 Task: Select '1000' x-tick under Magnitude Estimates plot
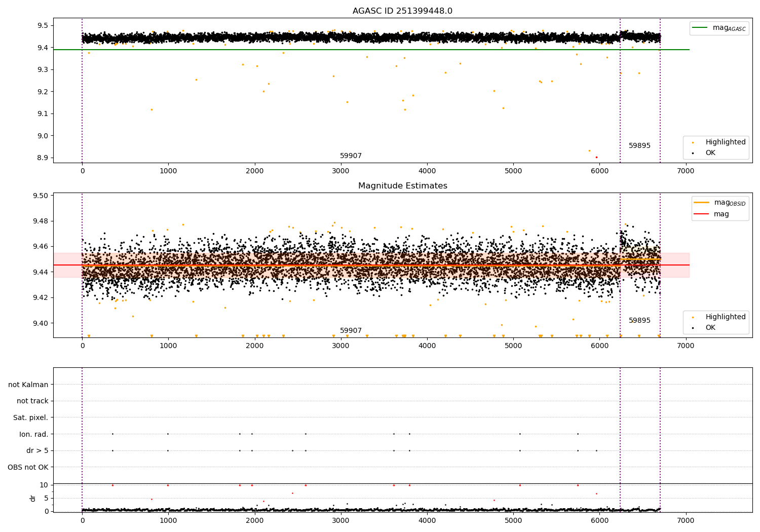[168, 346]
